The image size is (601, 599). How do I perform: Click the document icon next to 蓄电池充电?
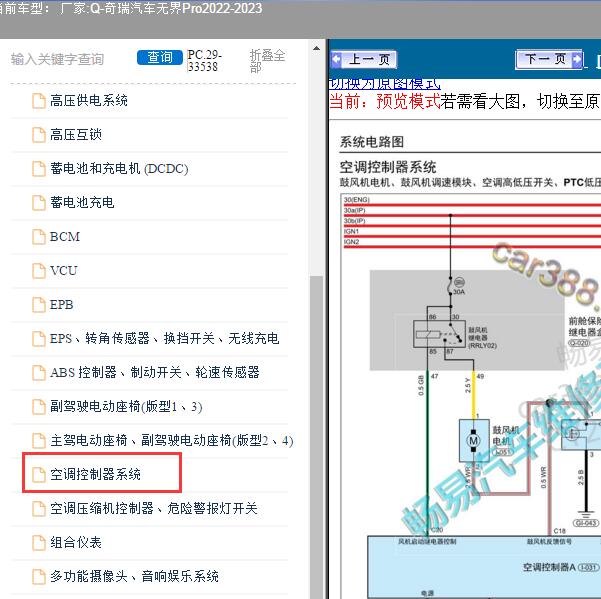[38, 203]
